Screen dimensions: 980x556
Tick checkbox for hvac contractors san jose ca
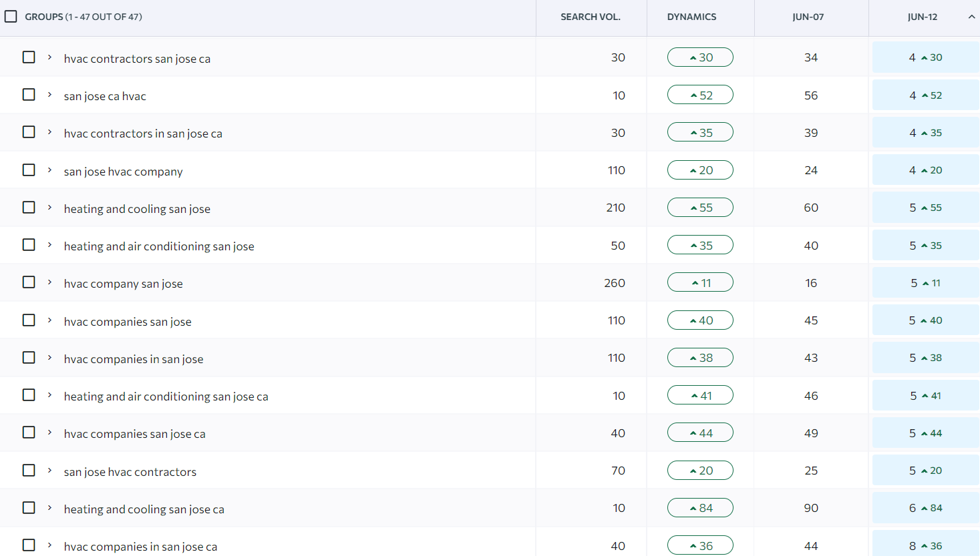(x=29, y=57)
